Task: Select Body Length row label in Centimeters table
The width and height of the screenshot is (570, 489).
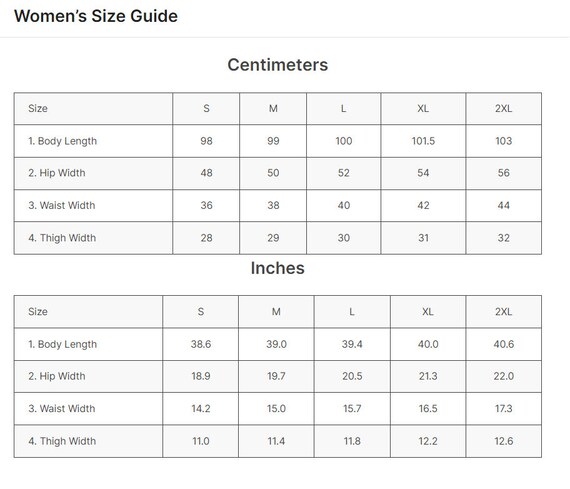Action: (x=63, y=141)
